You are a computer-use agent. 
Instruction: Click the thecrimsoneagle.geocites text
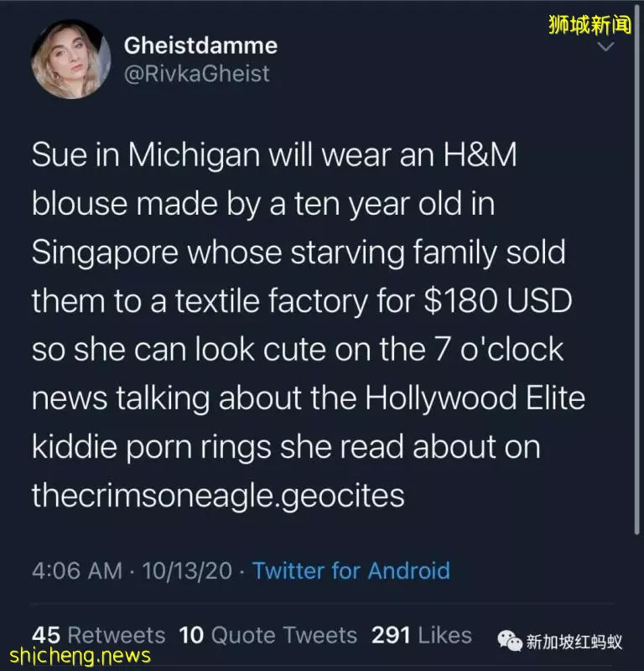[x=218, y=496]
